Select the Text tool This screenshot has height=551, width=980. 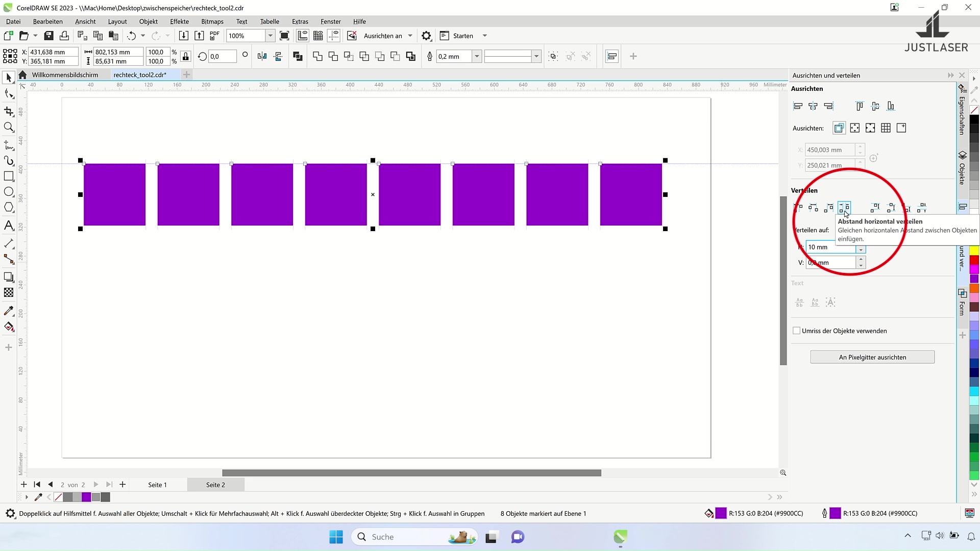coord(9,226)
